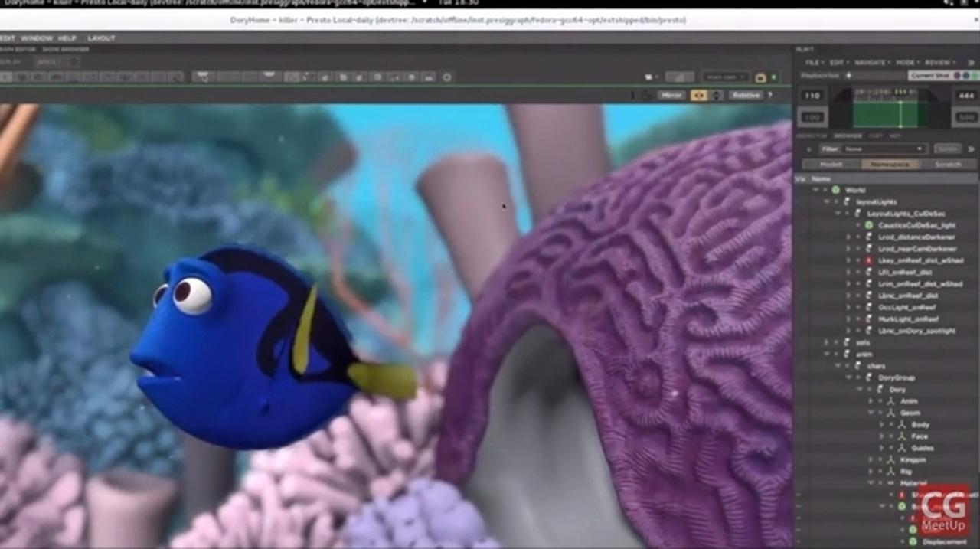
Task: Click the green CausticsCulDeSac_light icon
Action: (x=869, y=225)
